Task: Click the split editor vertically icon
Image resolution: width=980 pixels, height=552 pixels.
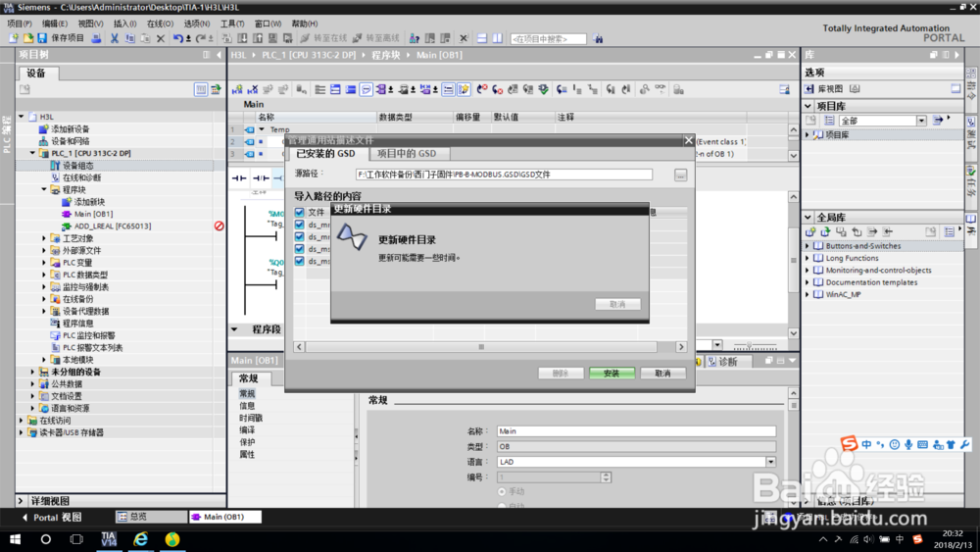Action: click(497, 38)
